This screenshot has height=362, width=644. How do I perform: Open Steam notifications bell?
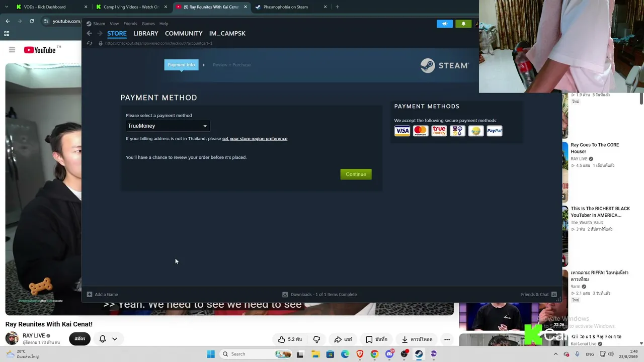(463, 24)
